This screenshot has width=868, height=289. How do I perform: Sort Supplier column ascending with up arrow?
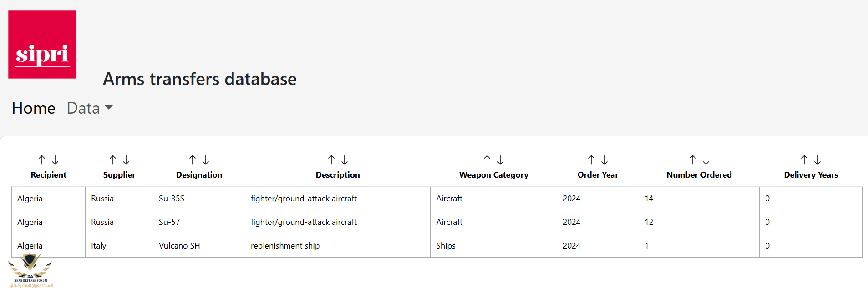(x=113, y=160)
